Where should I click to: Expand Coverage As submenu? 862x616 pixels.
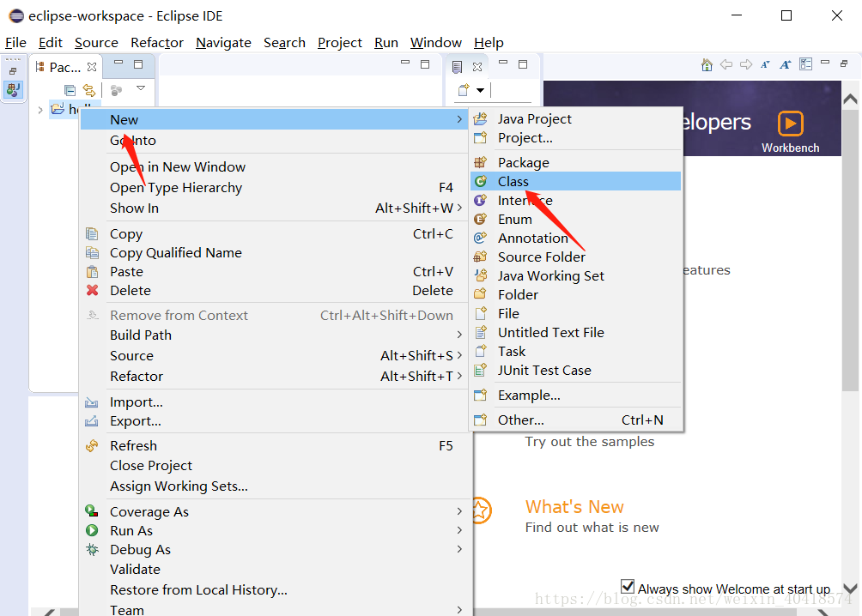pos(459,511)
